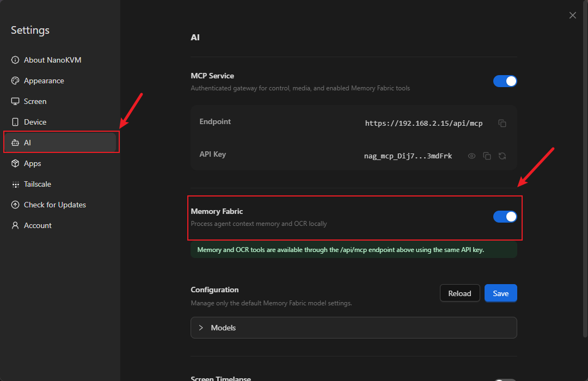The height and width of the screenshot is (381, 588).
Task: Close the Settings dialog
Action: (x=572, y=15)
